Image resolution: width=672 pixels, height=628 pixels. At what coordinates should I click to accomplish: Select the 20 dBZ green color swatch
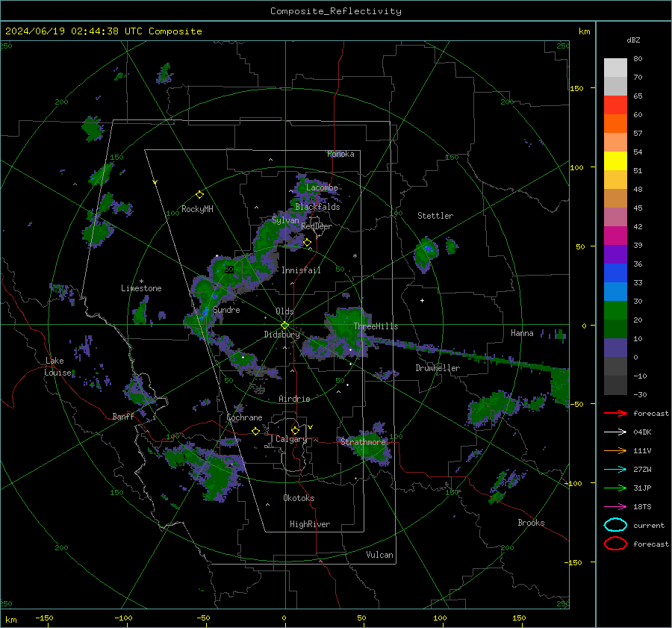click(615, 311)
